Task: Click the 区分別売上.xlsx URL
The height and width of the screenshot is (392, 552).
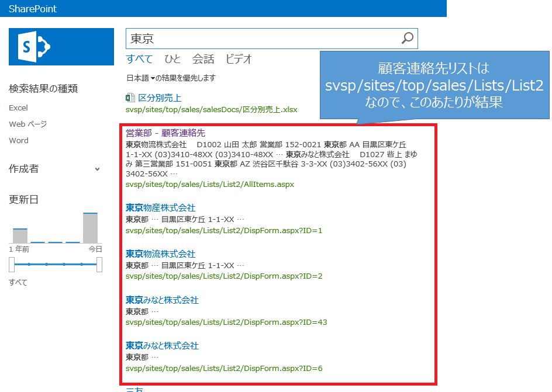Action: [x=212, y=110]
